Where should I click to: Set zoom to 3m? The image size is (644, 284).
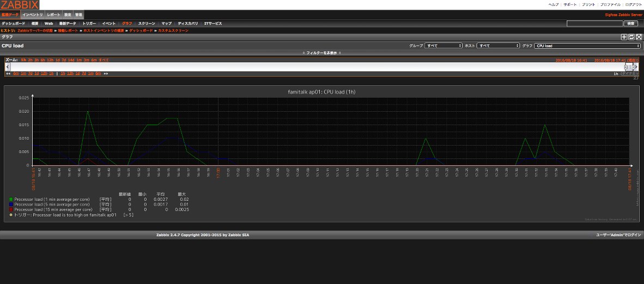(x=86, y=60)
